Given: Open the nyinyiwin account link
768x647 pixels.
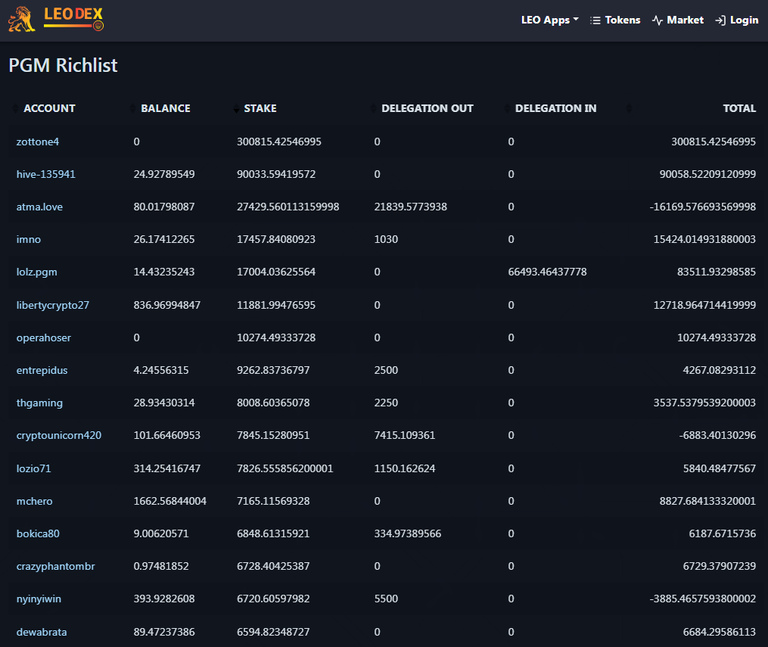Looking at the screenshot, I should (x=39, y=599).
